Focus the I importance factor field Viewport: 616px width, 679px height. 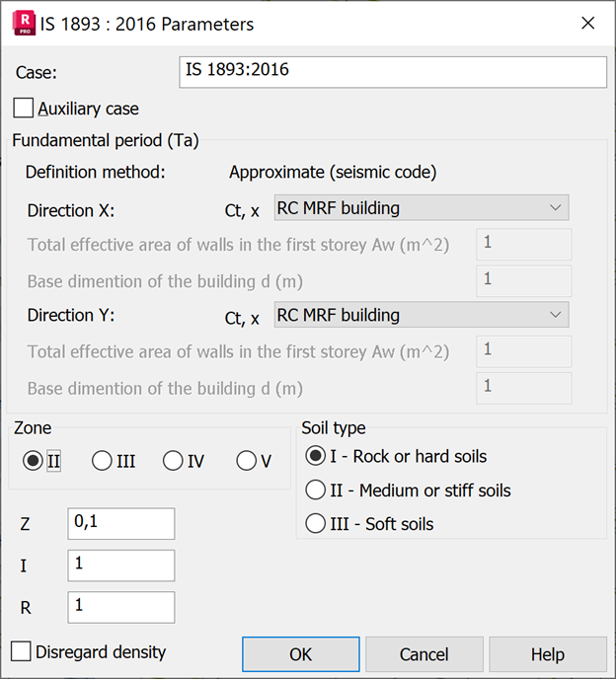point(120,566)
